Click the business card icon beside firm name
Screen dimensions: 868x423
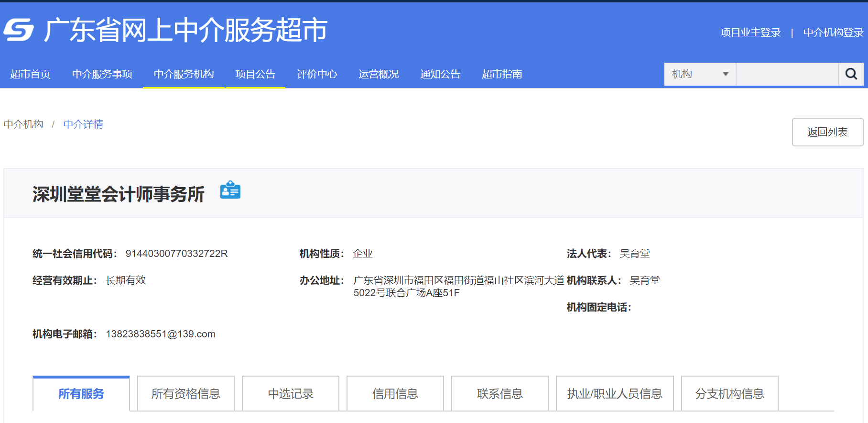pyautogui.click(x=230, y=190)
